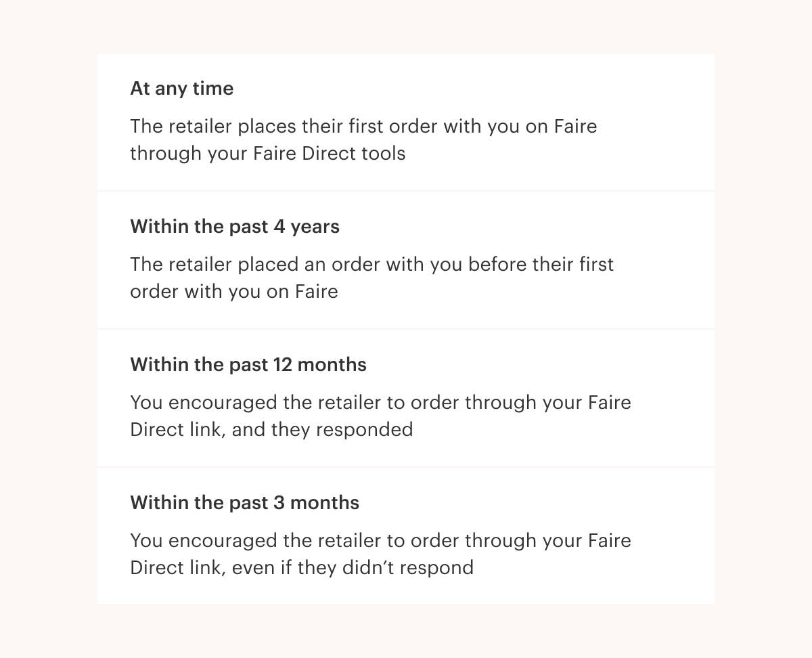
Task: Click the "Within the past 12 months" heading
Action: pyautogui.click(x=248, y=365)
